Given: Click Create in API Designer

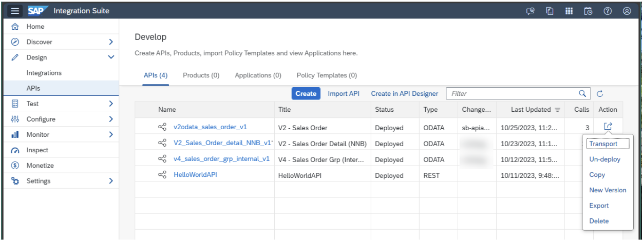Looking at the screenshot, I should [x=405, y=93].
